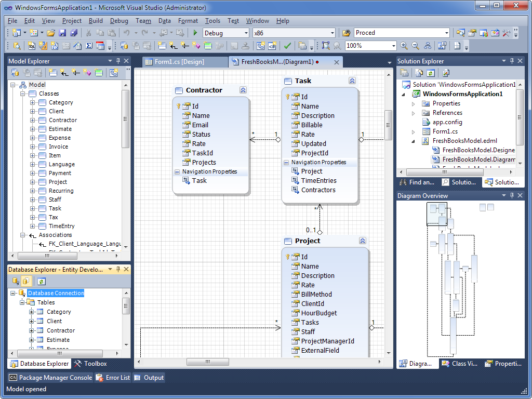532x399 pixels.
Task: Collapse the Project entity box
Action: pyautogui.click(x=362, y=241)
